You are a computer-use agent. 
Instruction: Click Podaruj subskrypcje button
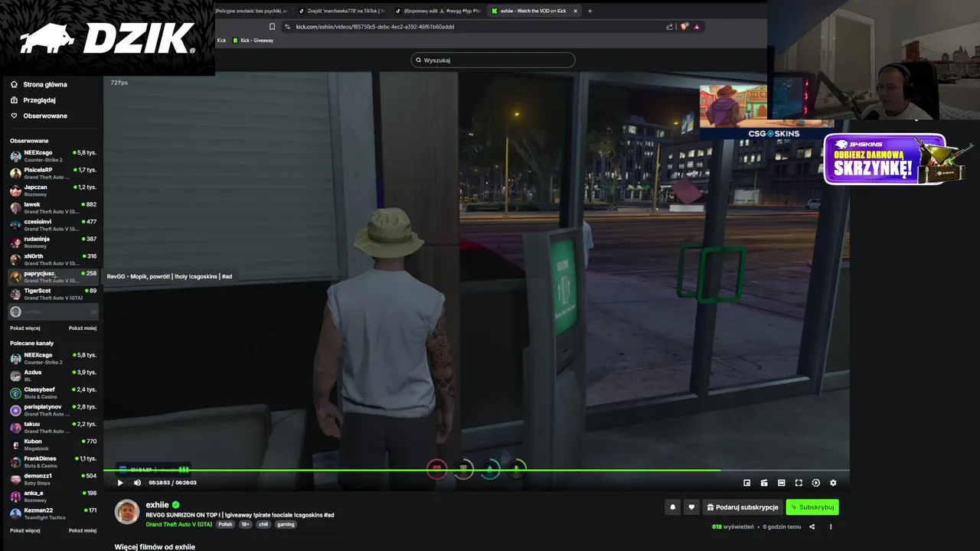[742, 507]
